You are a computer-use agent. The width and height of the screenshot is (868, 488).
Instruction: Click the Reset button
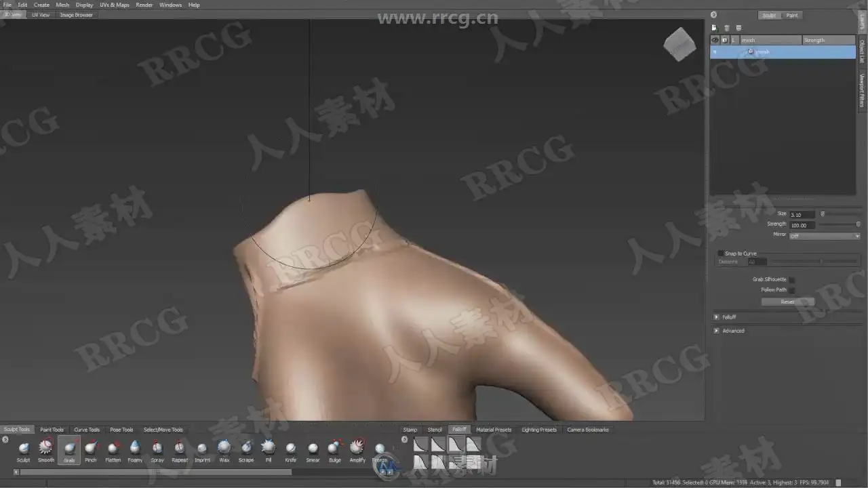coord(787,302)
